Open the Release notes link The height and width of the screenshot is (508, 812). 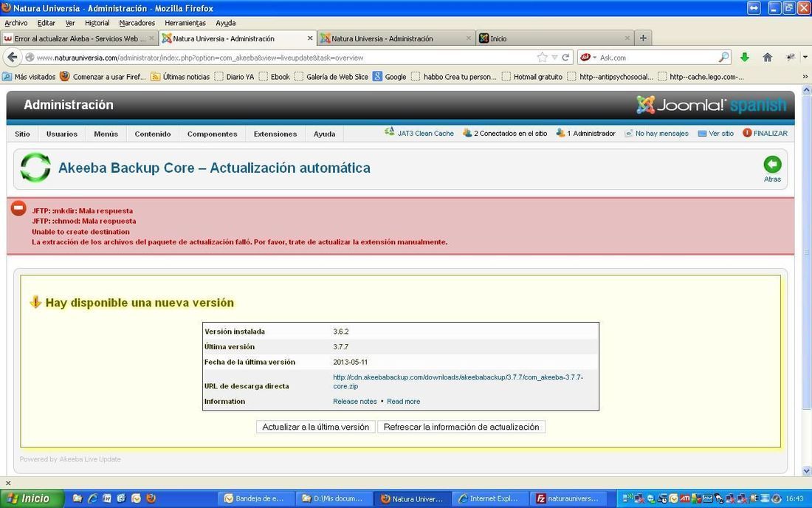355,402
